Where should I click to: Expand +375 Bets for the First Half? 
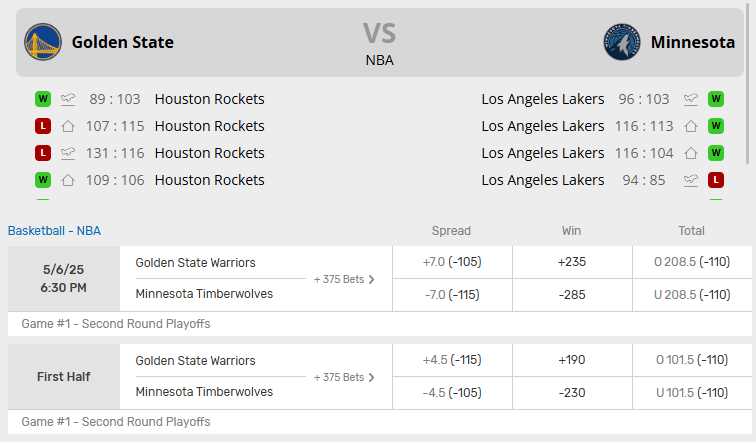click(x=344, y=377)
